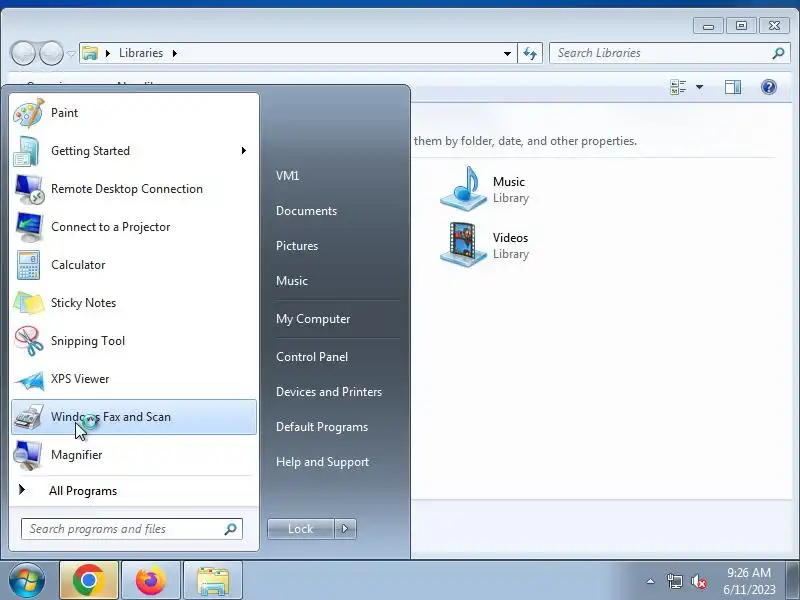This screenshot has width=800, height=600.
Task: Click the Lock button
Action: (x=301, y=529)
